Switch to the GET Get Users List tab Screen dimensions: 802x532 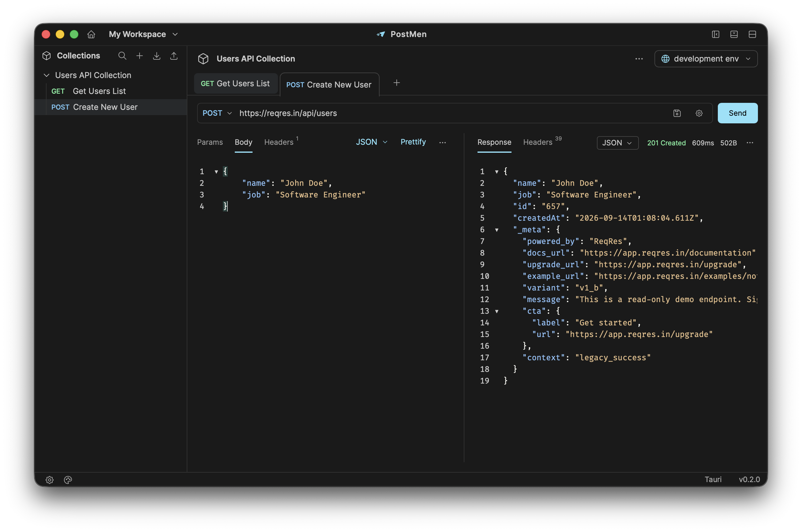click(x=235, y=84)
